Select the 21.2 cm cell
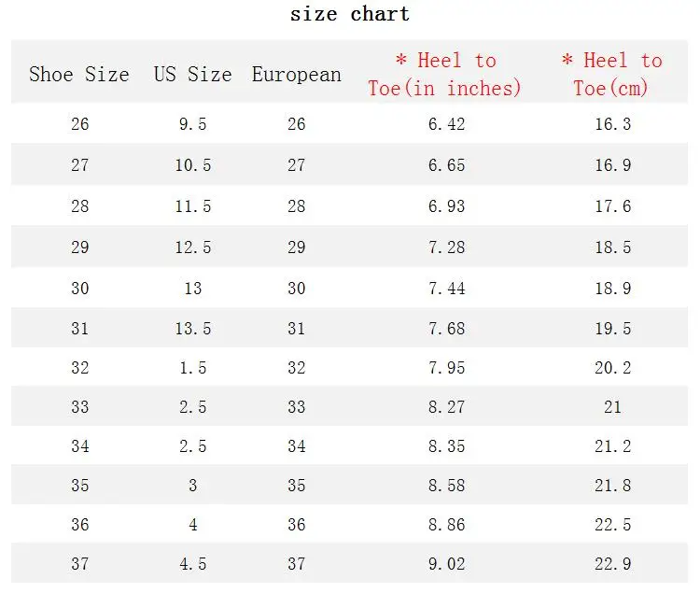 (612, 446)
